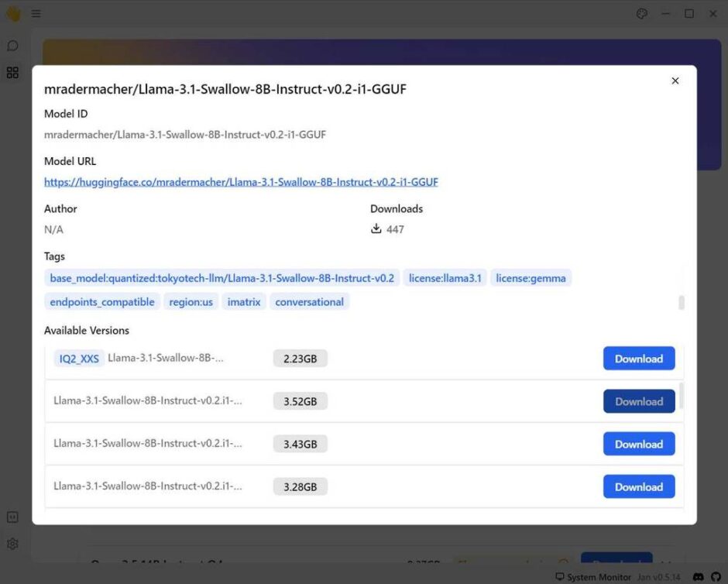Open the appearance palette icon in titlebar
The height and width of the screenshot is (584, 728).
(641, 13)
